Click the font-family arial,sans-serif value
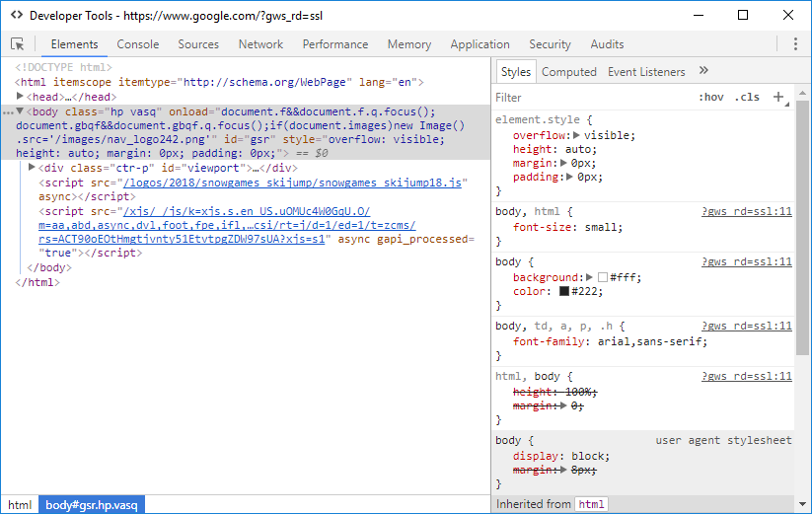812x514 pixels. (651, 341)
